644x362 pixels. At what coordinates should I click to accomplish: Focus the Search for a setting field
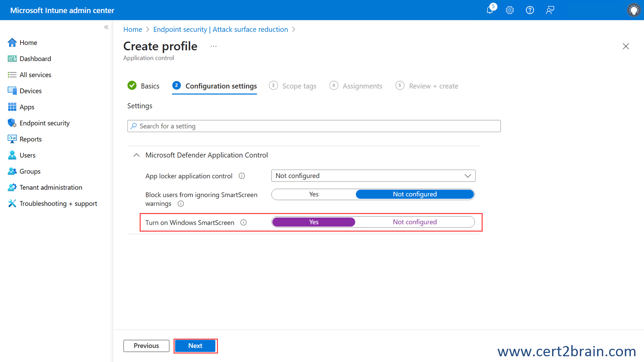pyautogui.click(x=314, y=126)
